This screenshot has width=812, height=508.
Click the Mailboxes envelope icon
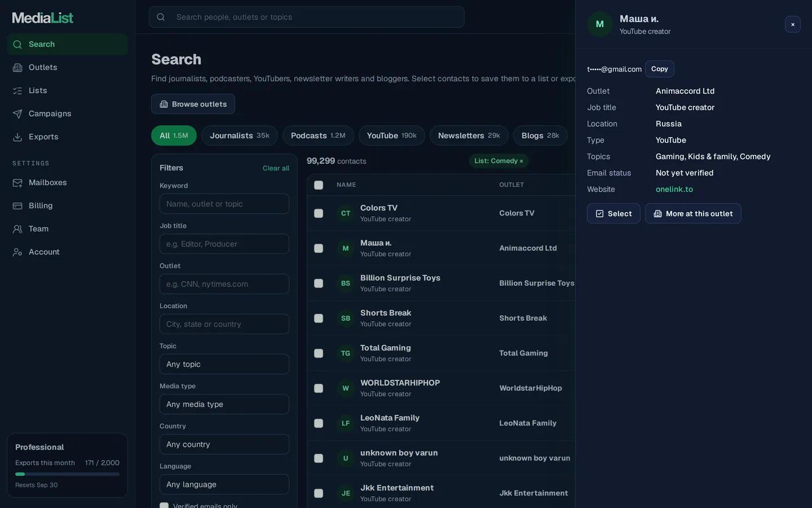point(17,183)
